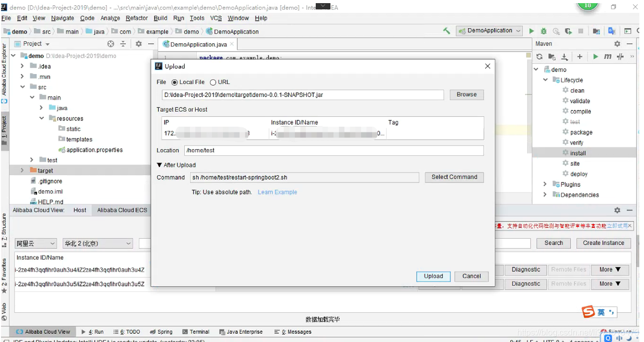Close the Upload dialog with X
This screenshot has height=342, width=644.
pyautogui.click(x=487, y=66)
